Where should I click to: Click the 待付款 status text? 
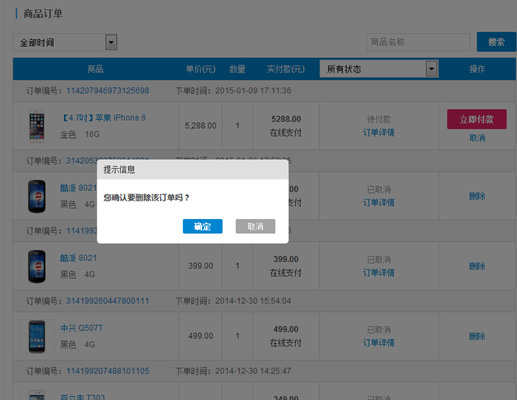(x=379, y=119)
